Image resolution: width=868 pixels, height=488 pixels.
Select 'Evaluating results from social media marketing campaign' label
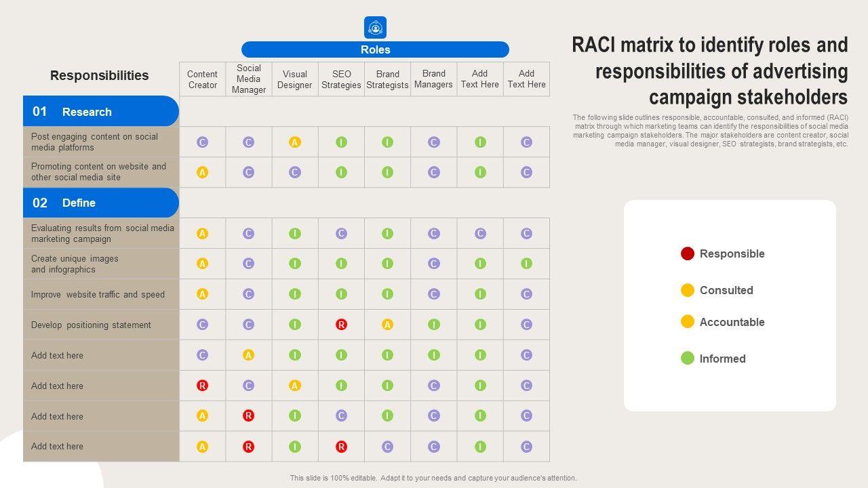[x=102, y=233]
